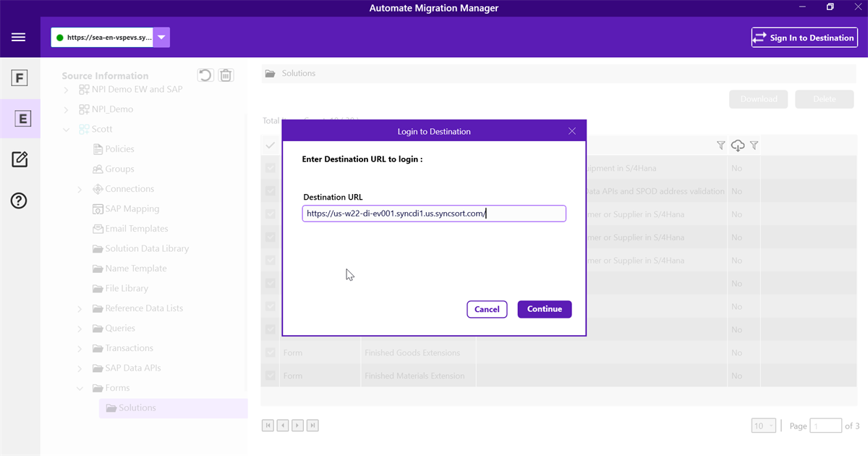Image resolution: width=868 pixels, height=456 pixels.
Task: Select the E module sidebar icon
Action: (22, 119)
